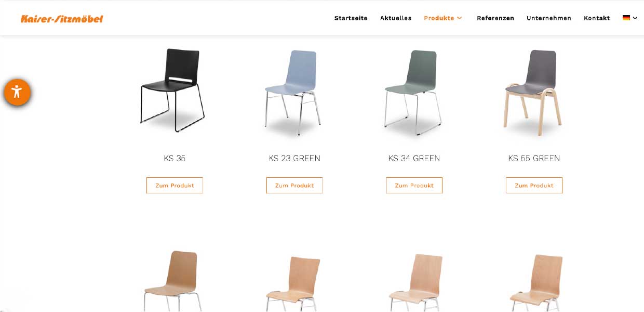Click the German flag language icon
Viewport: 644px width, 312px height.
tap(626, 18)
